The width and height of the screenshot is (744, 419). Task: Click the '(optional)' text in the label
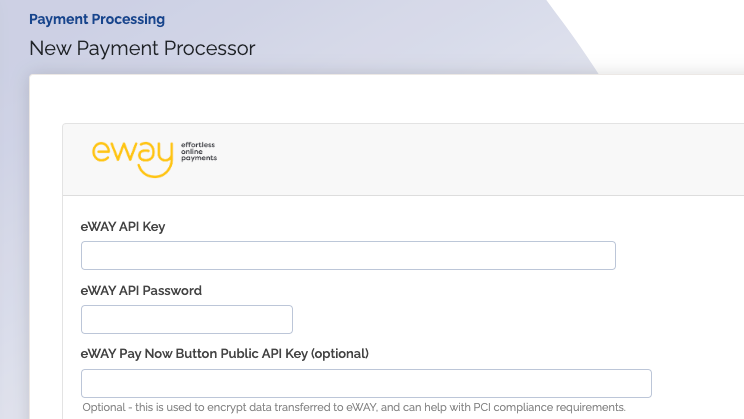click(336, 354)
